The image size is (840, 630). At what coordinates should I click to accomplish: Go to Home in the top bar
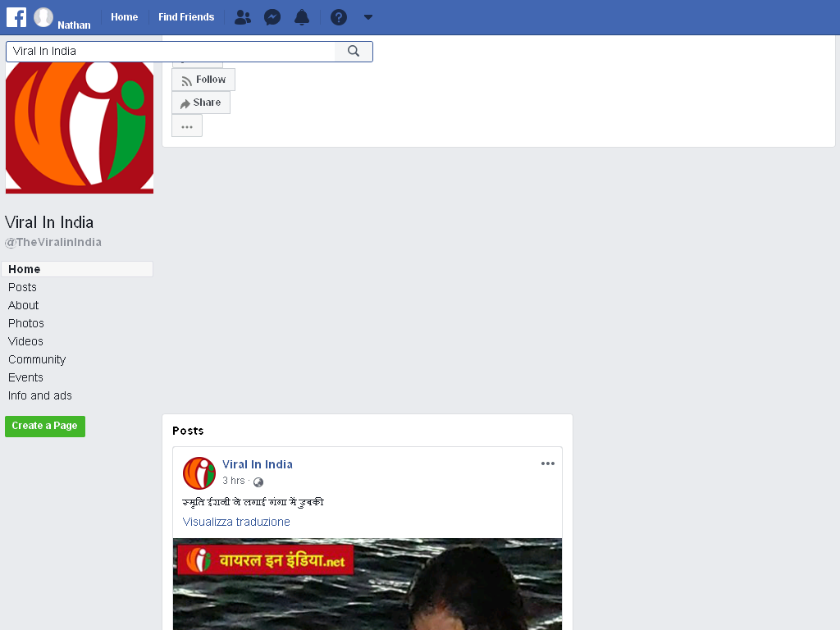[x=125, y=17]
